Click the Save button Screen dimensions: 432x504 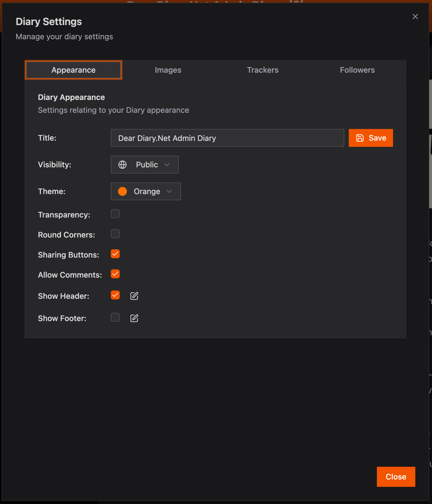[371, 138]
